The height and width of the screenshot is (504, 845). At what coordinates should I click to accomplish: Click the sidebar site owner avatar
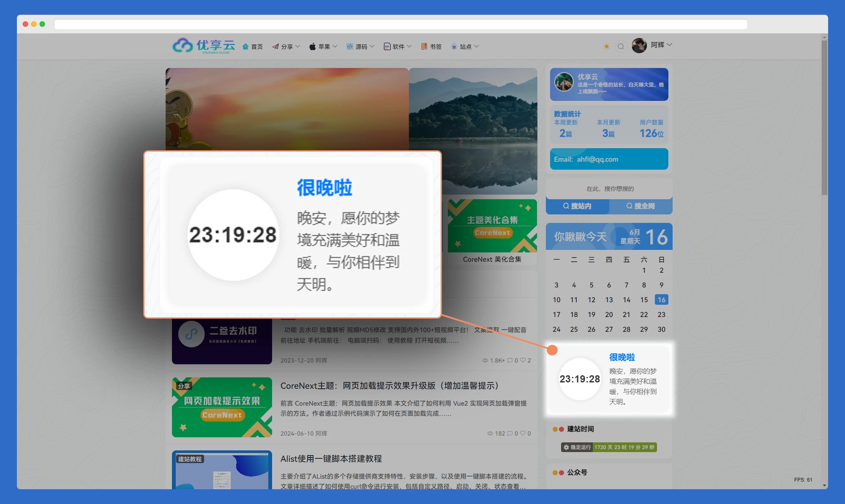pyautogui.click(x=564, y=82)
